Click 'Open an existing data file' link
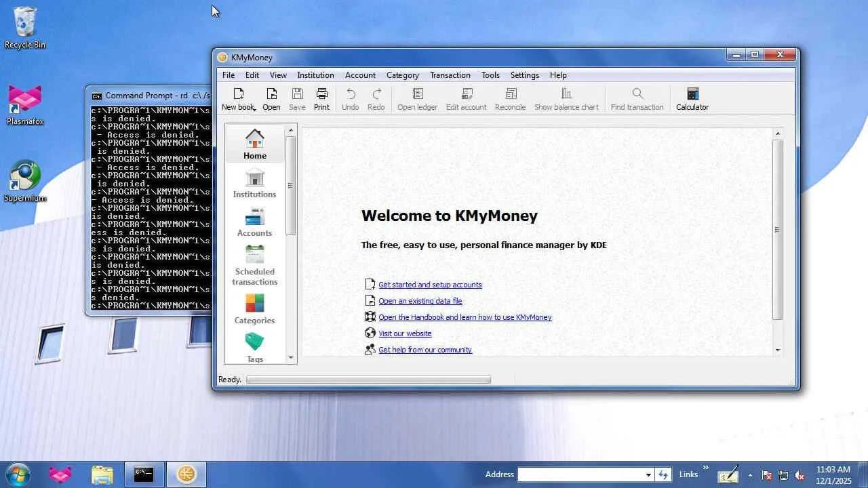Viewport: 868px width, 488px height. [x=420, y=301]
